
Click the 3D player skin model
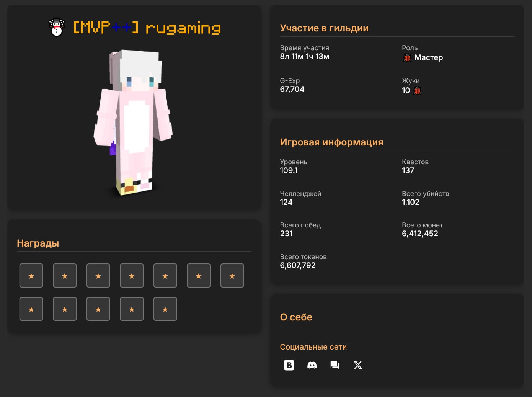click(x=133, y=123)
